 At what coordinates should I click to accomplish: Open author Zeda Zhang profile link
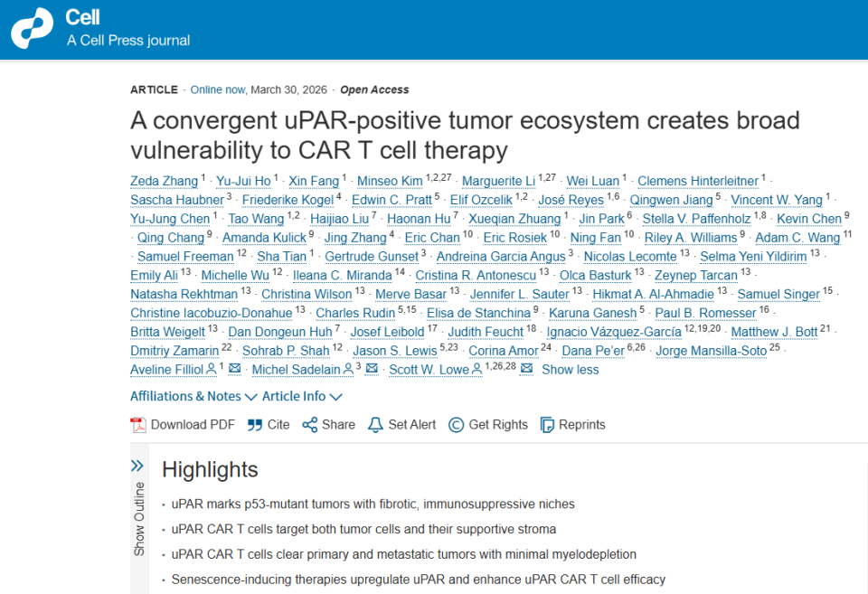pyautogui.click(x=164, y=181)
